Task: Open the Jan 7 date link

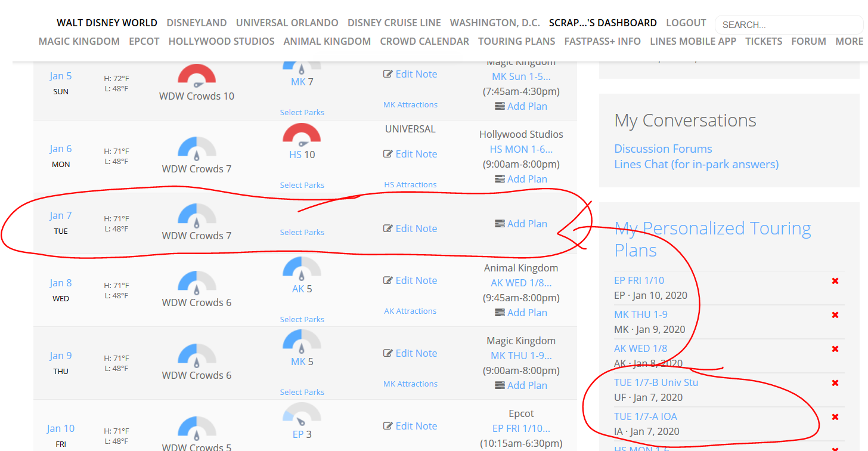Action: point(61,215)
